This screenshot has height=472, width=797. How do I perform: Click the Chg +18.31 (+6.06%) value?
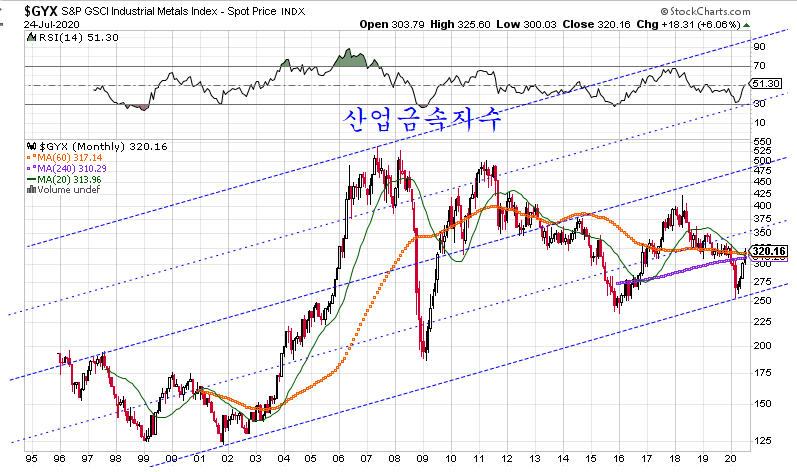(x=688, y=24)
